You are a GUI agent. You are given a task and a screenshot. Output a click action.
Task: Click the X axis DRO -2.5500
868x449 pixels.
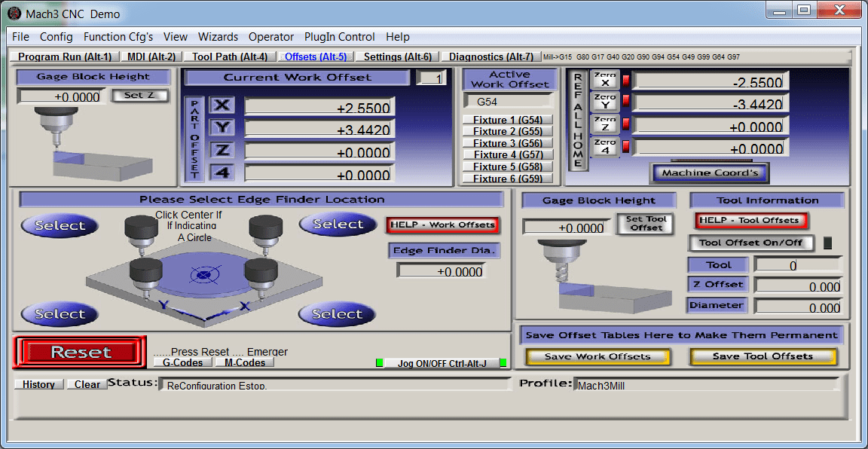coord(711,81)
